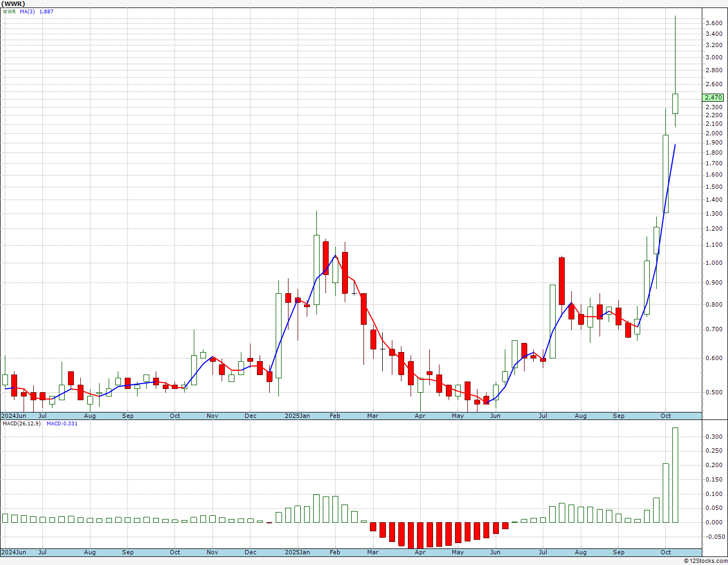Click the 0.500 price axis label
The height and width of the screenshot is (565, 728).
(x=714, y=392)
